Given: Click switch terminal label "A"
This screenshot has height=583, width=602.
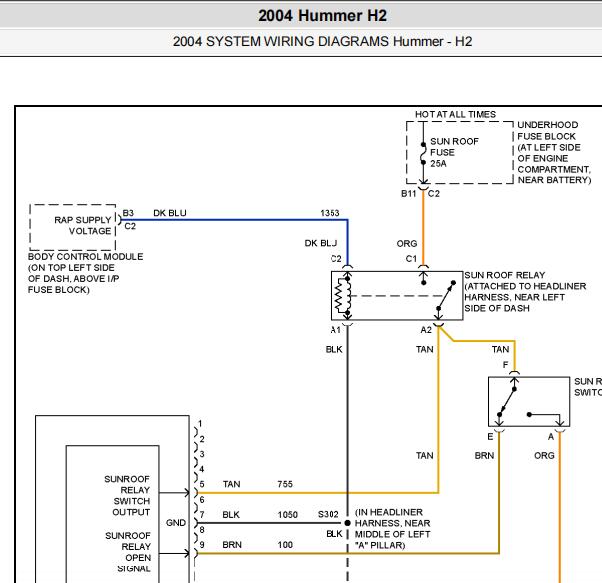Looking at the screenshot, I should tap(551, 437).
